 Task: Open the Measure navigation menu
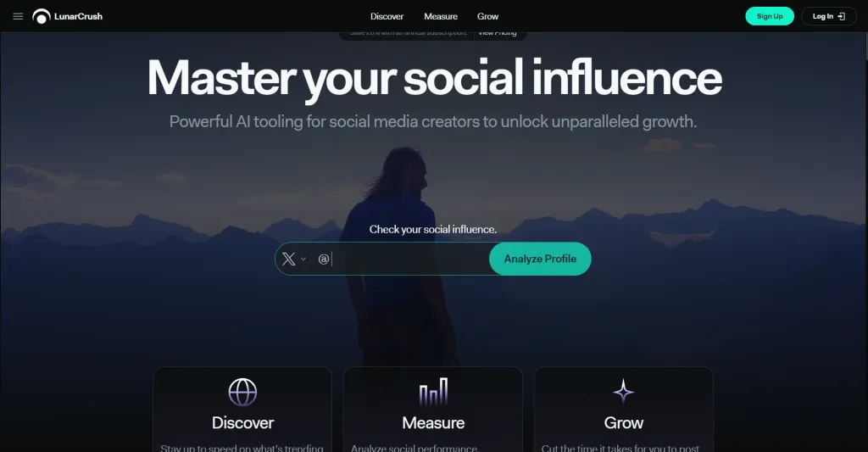click(x=441, y=17)
